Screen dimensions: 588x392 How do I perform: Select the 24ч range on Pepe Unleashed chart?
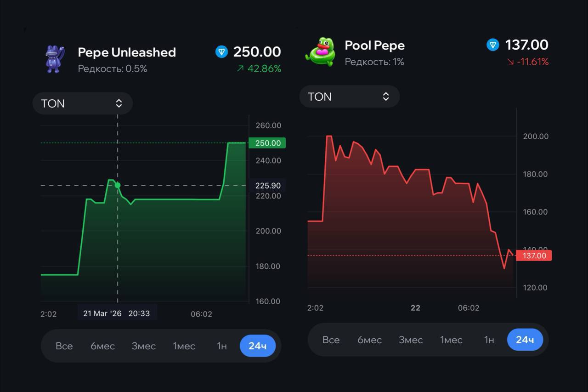[257, 346]
